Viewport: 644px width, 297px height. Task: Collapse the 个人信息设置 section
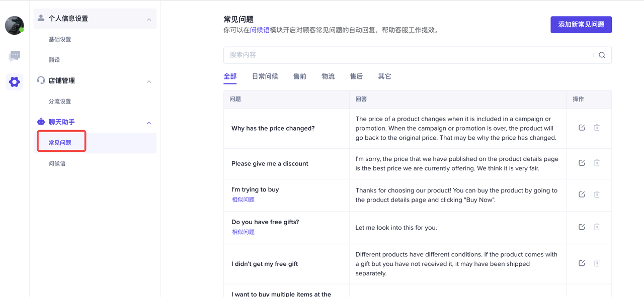click(149, 19)
